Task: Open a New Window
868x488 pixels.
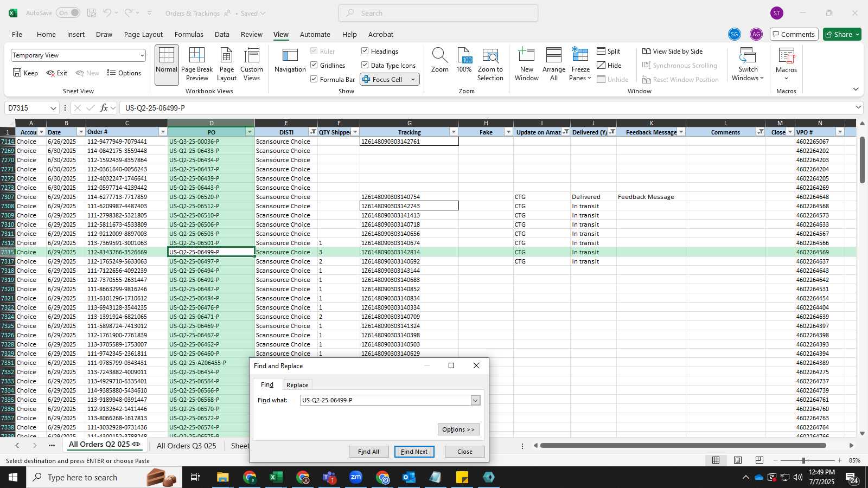Action: point(527,65)
